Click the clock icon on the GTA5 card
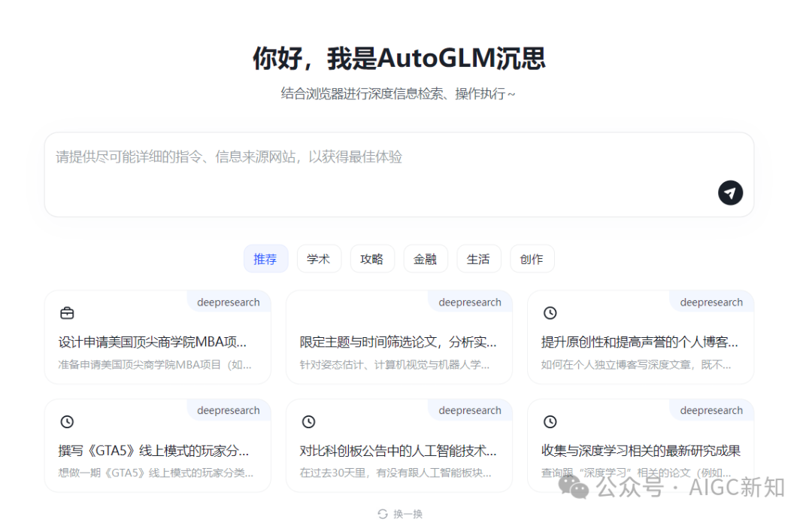The width and height of the screenshot is (812, 520). tap(68, 421)
